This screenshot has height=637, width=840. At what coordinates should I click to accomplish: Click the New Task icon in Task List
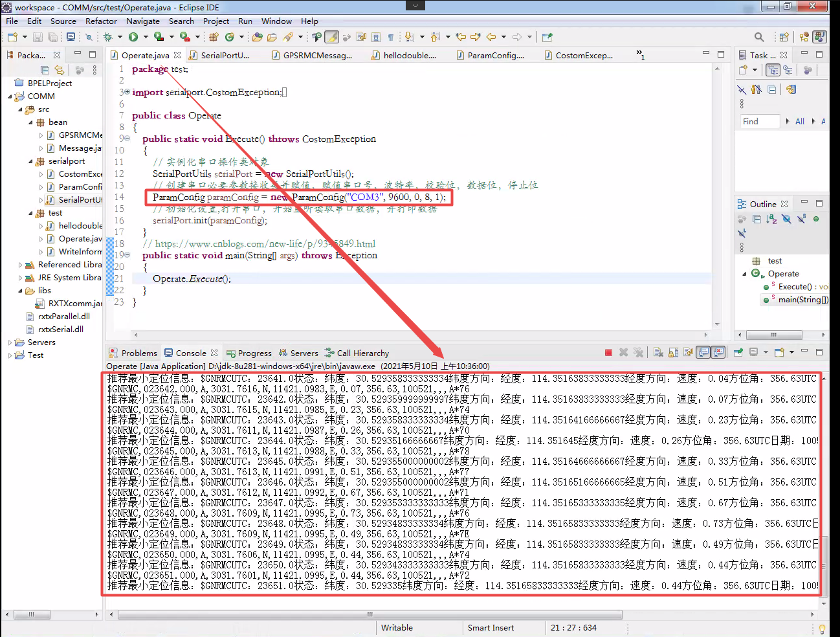pyautogui.click(x=743, y=70)
